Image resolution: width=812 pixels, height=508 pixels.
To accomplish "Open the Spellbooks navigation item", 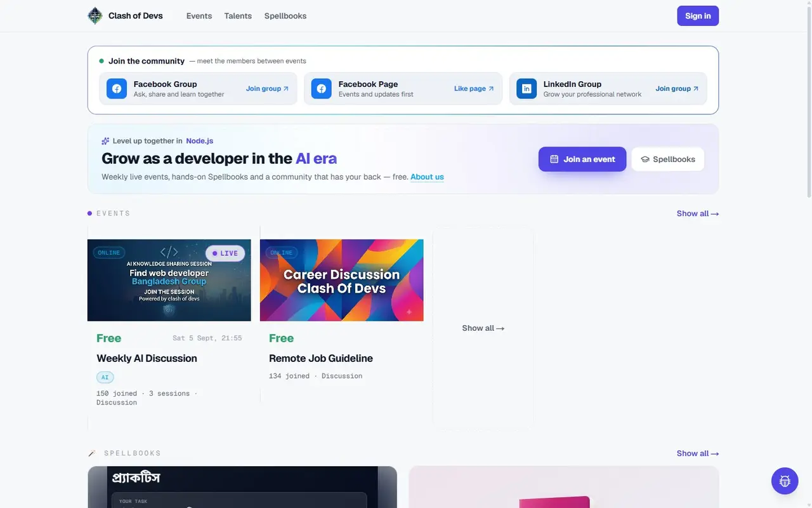I will [285, 16].
